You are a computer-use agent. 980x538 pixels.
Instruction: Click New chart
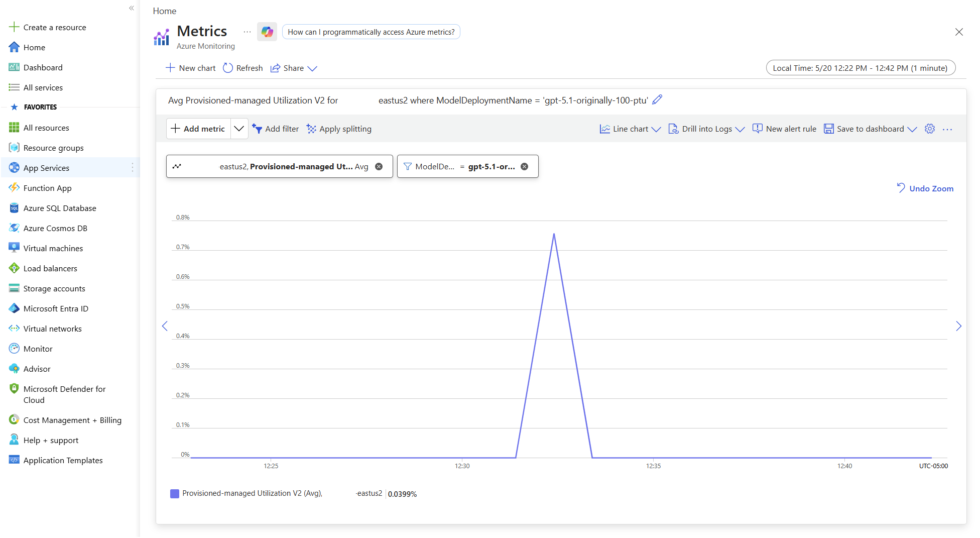(191, 68)
